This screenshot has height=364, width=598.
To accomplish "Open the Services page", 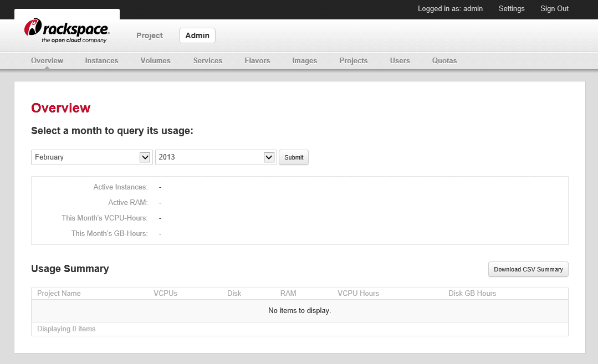I will (x=208, y=60).
